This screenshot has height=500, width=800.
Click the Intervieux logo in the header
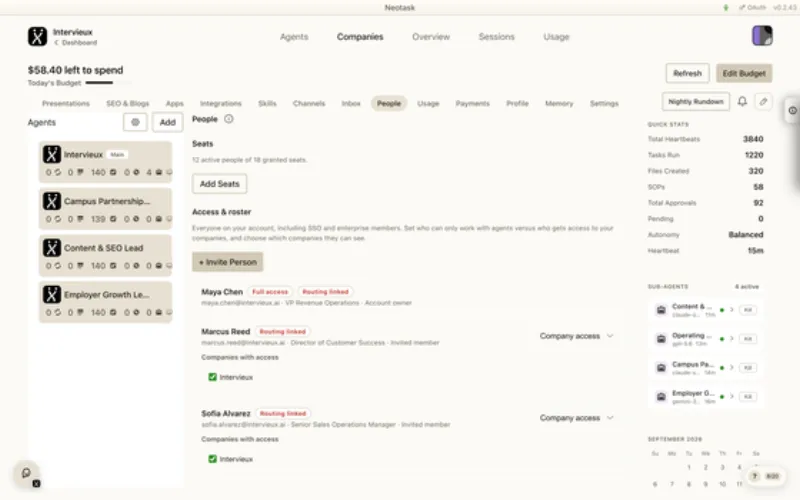tap(37, 37)
